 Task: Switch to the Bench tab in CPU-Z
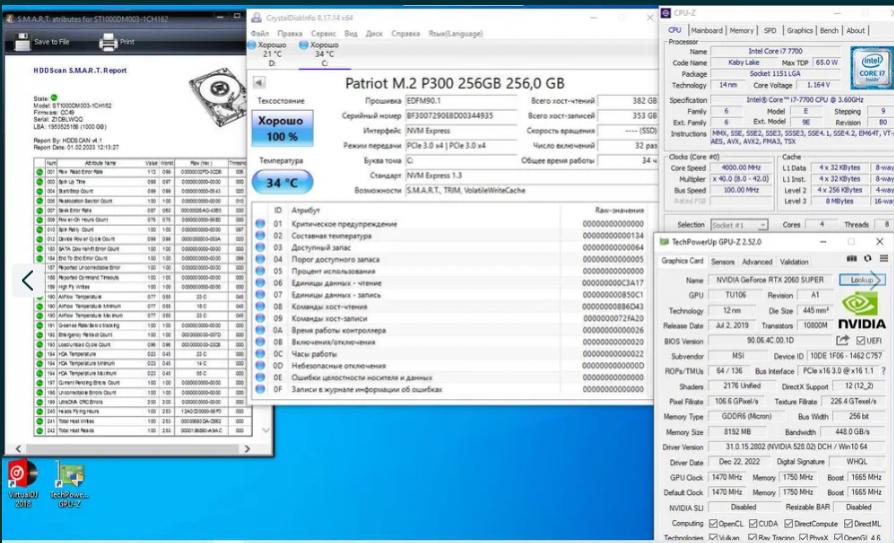[829, 30]
